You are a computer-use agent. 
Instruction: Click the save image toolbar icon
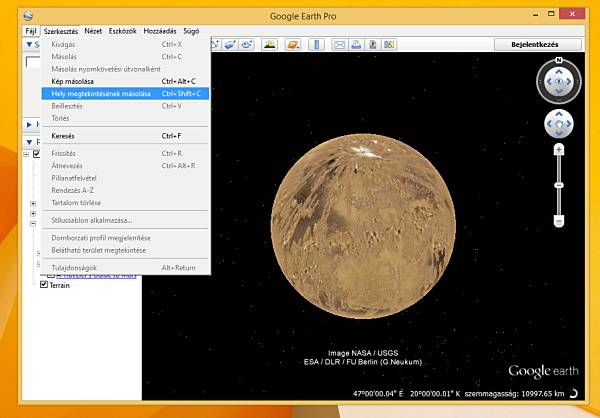tap(373, 44)
